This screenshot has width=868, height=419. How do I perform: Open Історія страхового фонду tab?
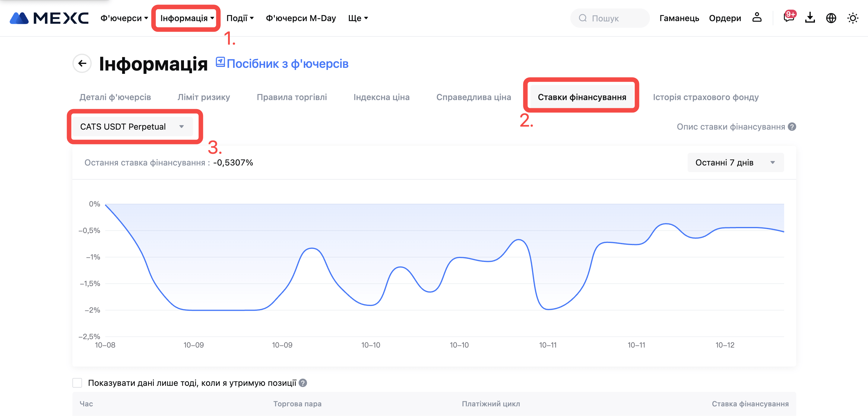tap(705, 97)
